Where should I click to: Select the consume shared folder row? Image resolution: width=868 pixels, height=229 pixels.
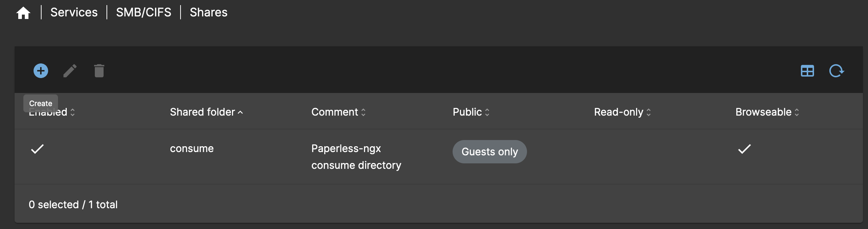pos(438,157)
